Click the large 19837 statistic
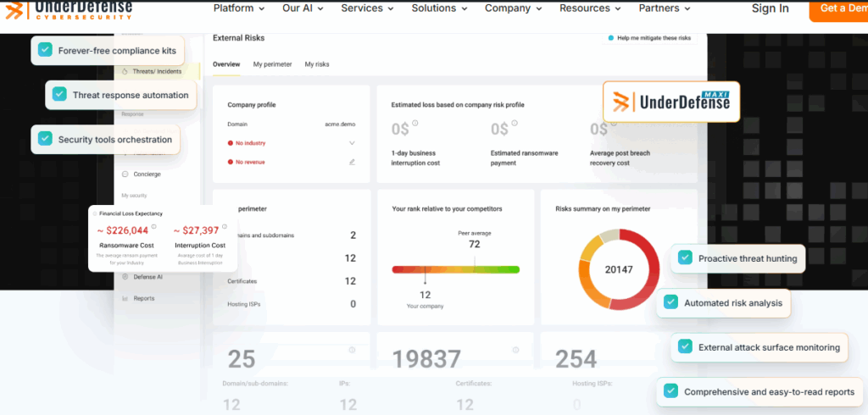Image resolution: width=868 pixels, height=415 pixels. [427, 359]
